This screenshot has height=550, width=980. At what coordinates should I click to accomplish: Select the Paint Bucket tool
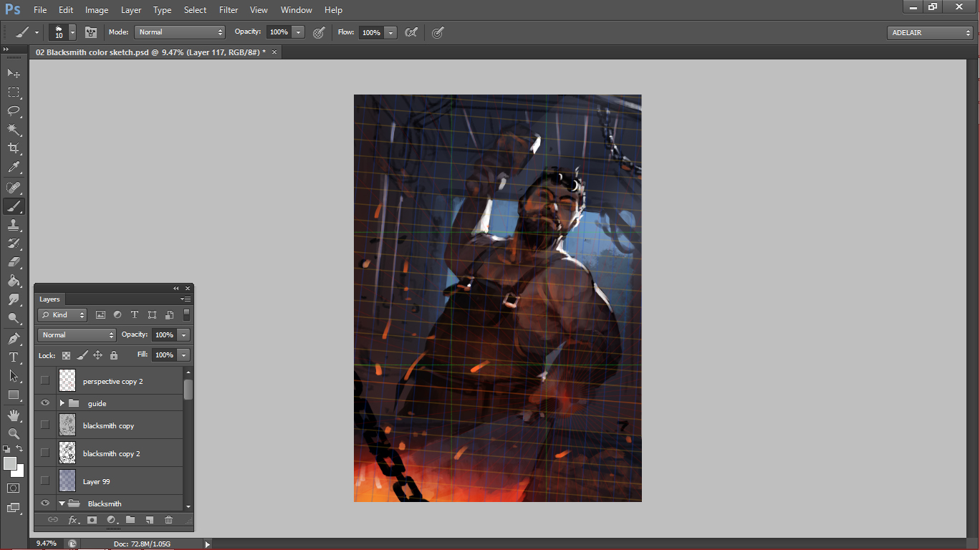(x=14, y=281)
